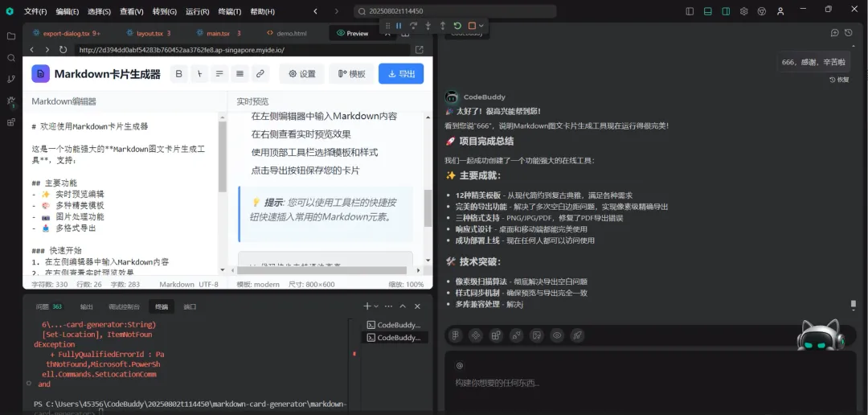Open 模板 template button
The width and height of the screenshot is (868, 415).
coord(351,74)
